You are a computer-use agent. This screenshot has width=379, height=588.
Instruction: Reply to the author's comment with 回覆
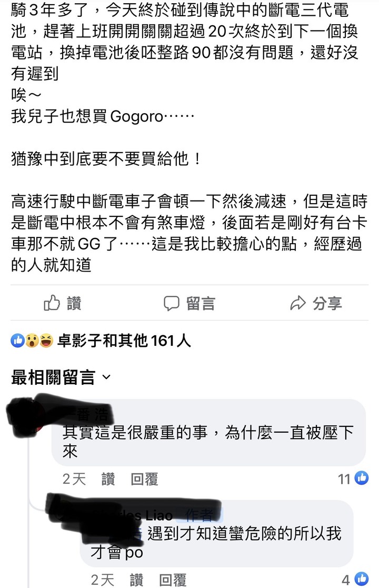tap(173, 580)
